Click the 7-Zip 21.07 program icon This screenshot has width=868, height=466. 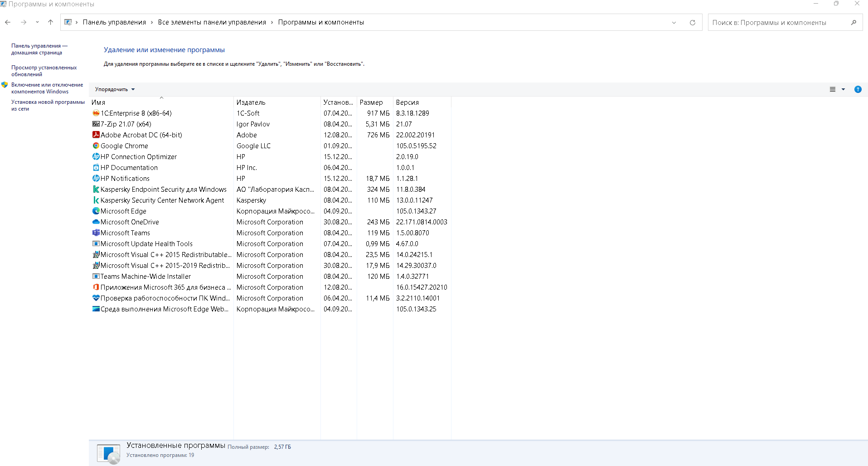pyautogui.click(x=96, y=124)
